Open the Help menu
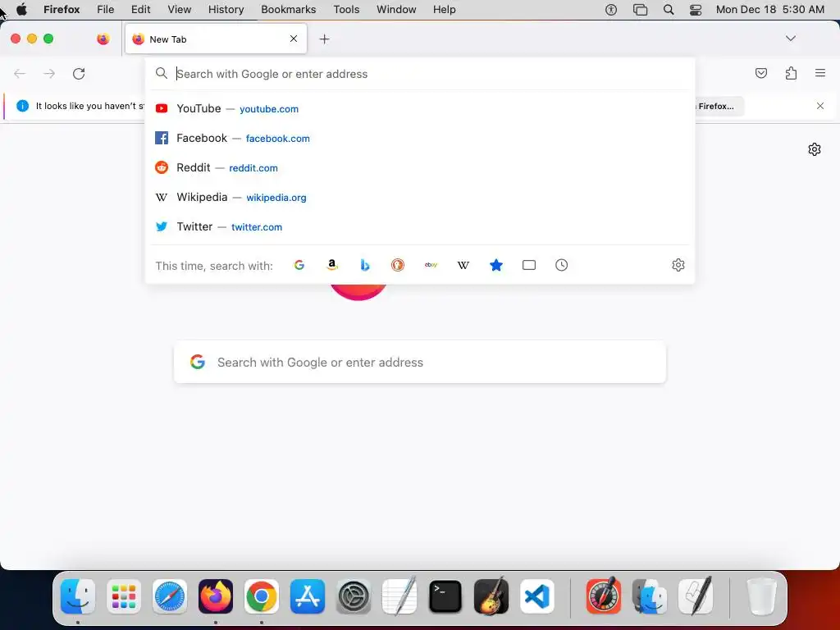This screenshot has width=840, height=630. point(444,10)
